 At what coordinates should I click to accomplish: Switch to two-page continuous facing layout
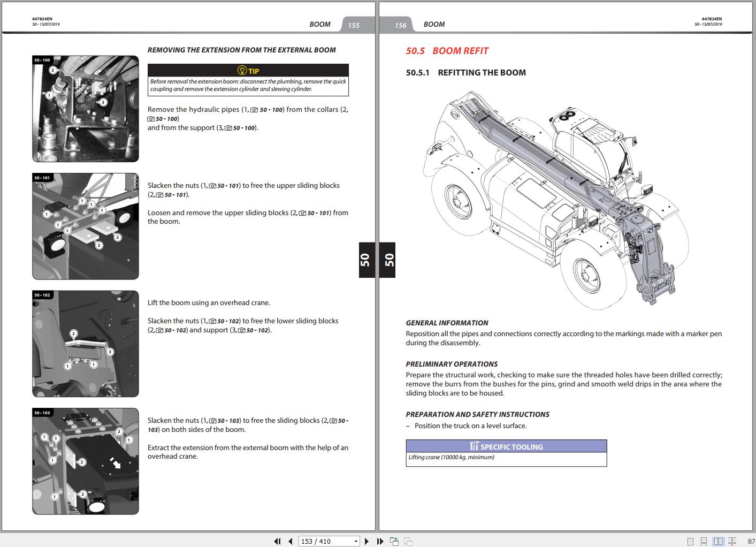click(732, 541)
